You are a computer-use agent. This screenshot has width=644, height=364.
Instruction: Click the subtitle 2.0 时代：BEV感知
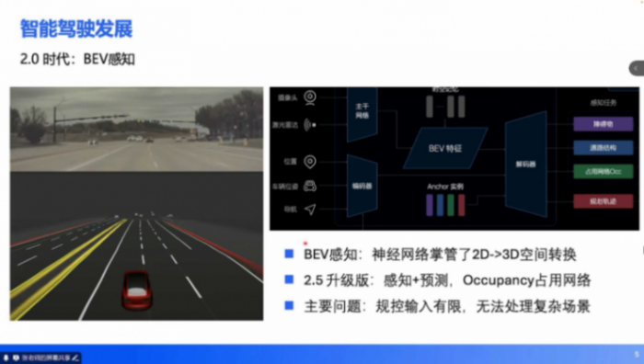coord(77,59)
